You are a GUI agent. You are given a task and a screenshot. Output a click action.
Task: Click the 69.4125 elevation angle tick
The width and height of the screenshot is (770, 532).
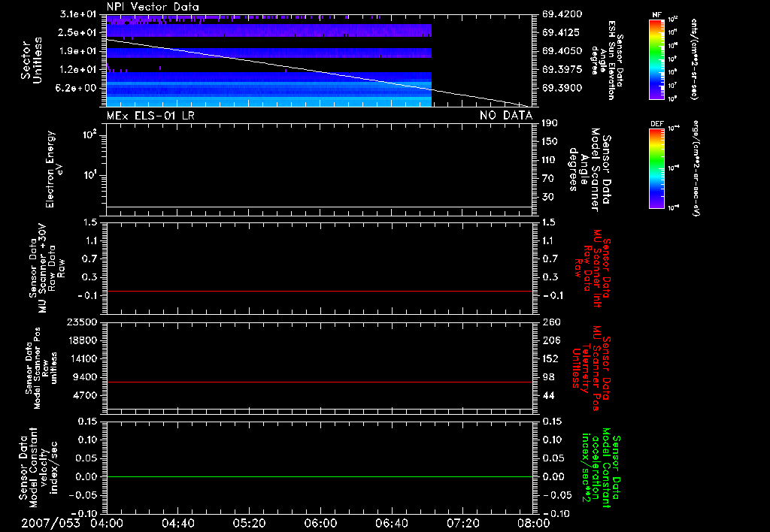(562, 32)
